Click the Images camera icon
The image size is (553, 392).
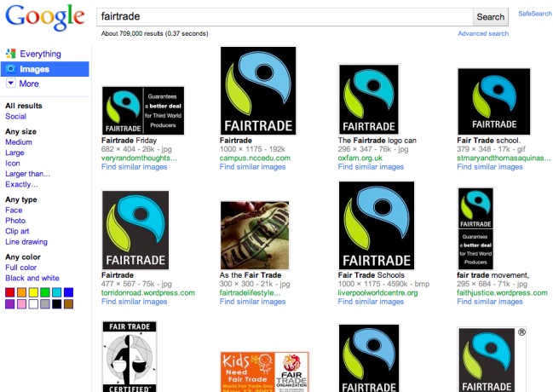point(10,69)
